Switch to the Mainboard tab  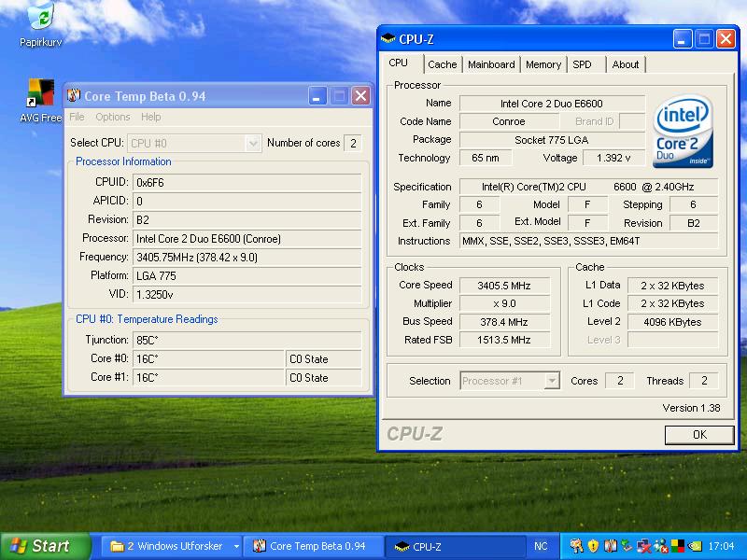tap(491, 64)
